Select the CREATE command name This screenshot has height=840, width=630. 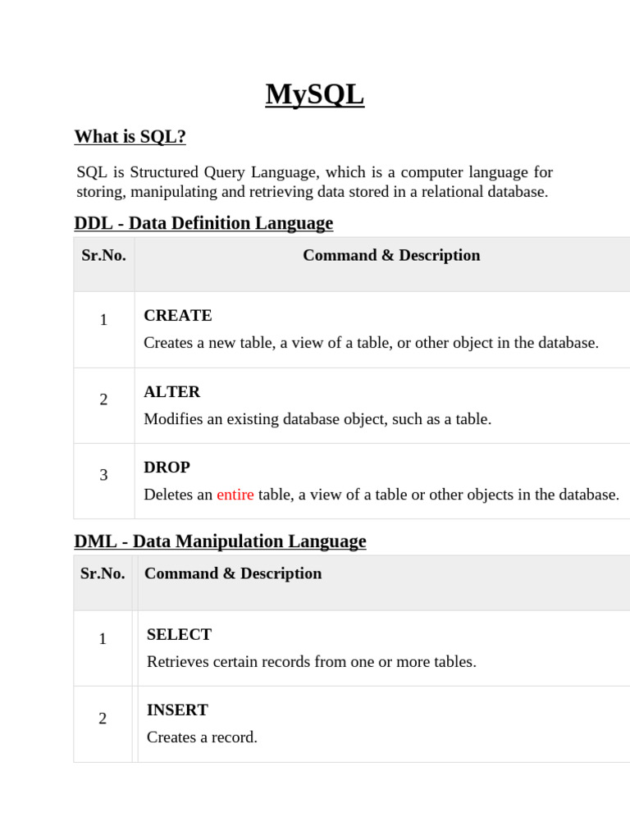[x=177, y=316]
